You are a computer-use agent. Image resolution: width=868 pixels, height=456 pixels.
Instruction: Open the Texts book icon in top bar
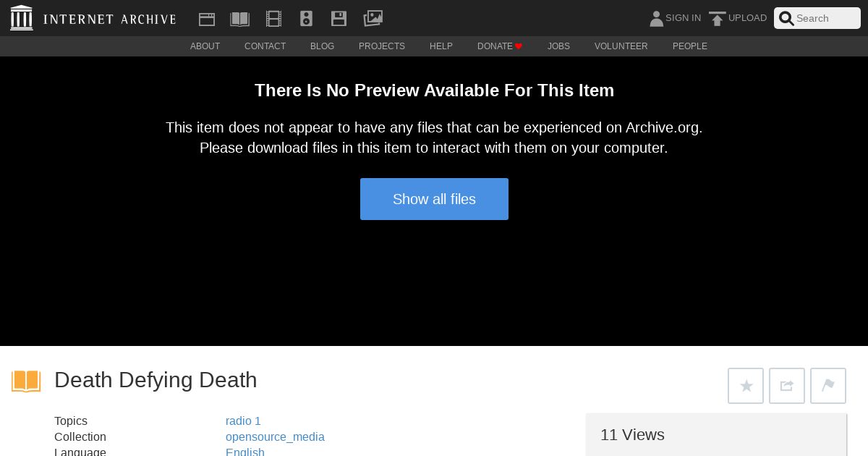point(239,19)
